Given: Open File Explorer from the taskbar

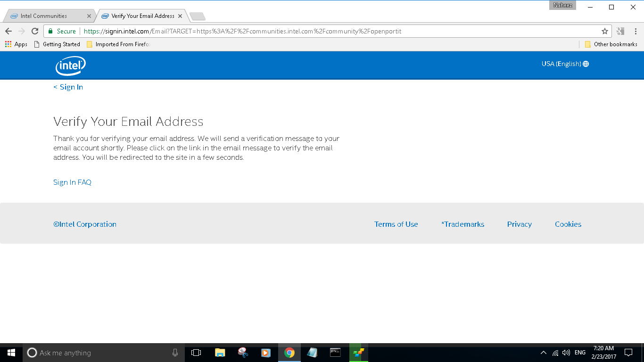Looking at the screenshot, I should 220,353.
